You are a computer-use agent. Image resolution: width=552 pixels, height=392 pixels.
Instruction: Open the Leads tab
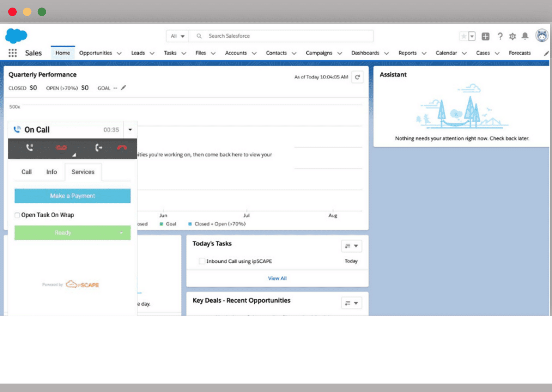pyautogui.click(x=138, y=53)
